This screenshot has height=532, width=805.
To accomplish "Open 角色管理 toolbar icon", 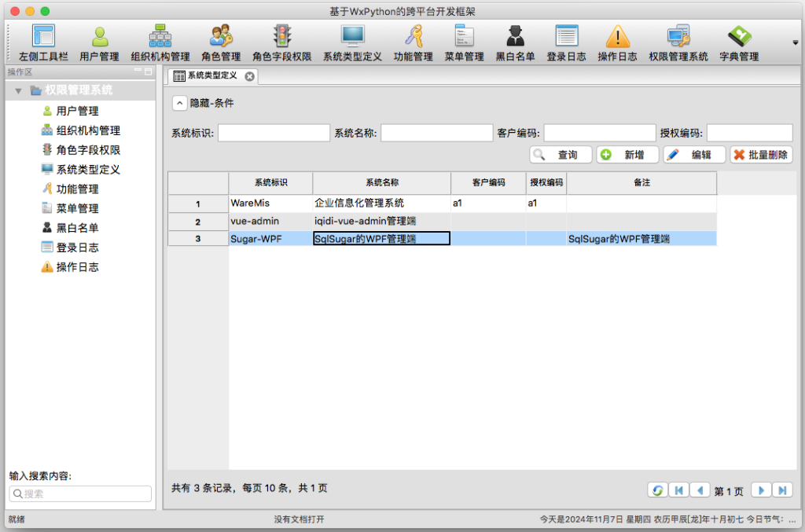I will [221, 42].
